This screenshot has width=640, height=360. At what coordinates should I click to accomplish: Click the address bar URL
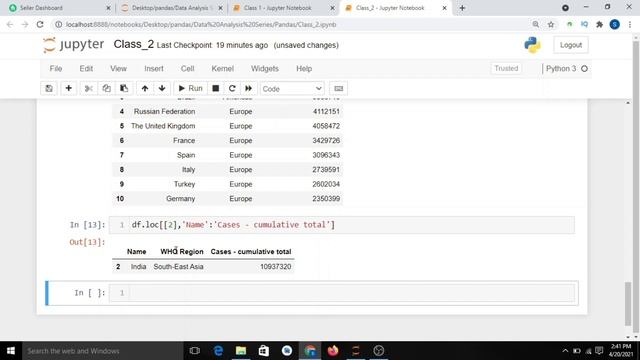click(201, 24)
